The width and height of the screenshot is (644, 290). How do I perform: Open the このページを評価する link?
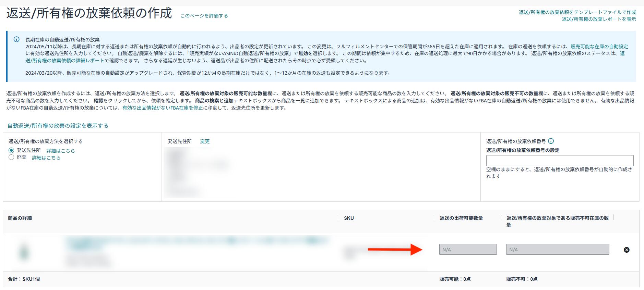[204, 16]
